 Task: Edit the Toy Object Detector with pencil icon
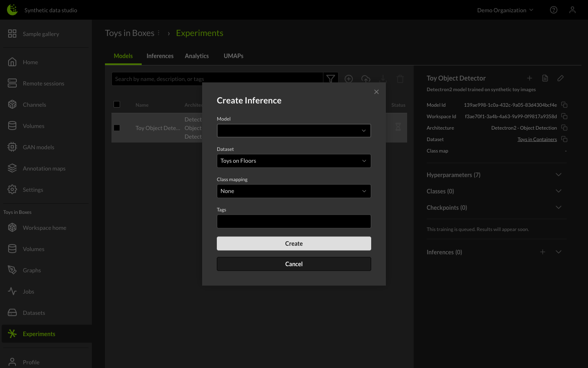[x=560, y=78]
